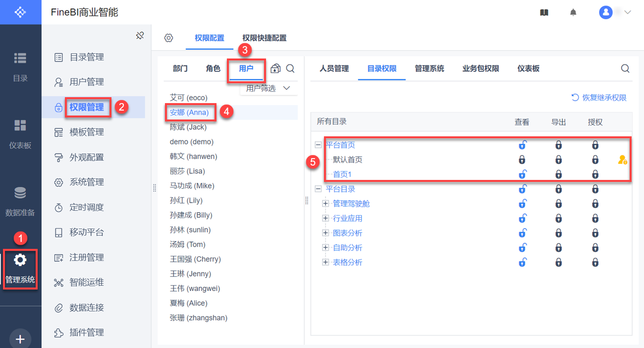Image resolution: width=644 pixels, height=348 pixels.
Task: Open 仪表板 from the left navigation bar
Action: click(20, 134)
